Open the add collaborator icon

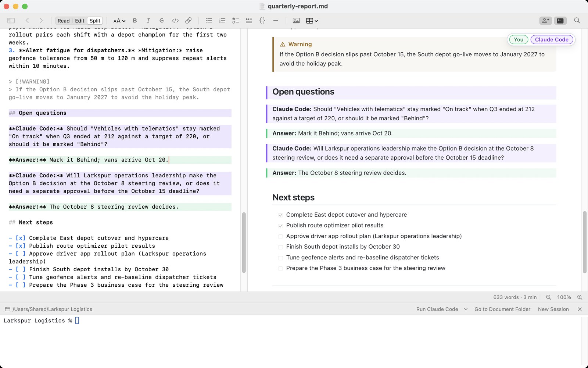[x=545, y=21]
